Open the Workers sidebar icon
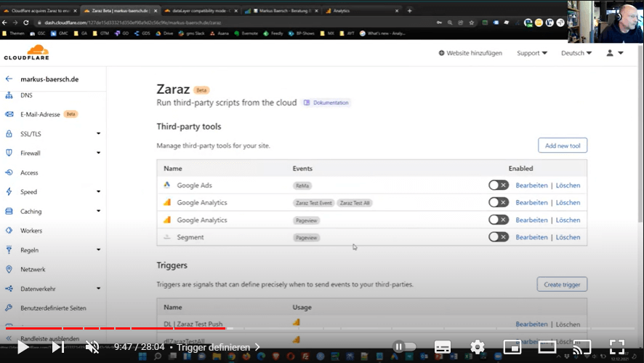 coord(9,231)
